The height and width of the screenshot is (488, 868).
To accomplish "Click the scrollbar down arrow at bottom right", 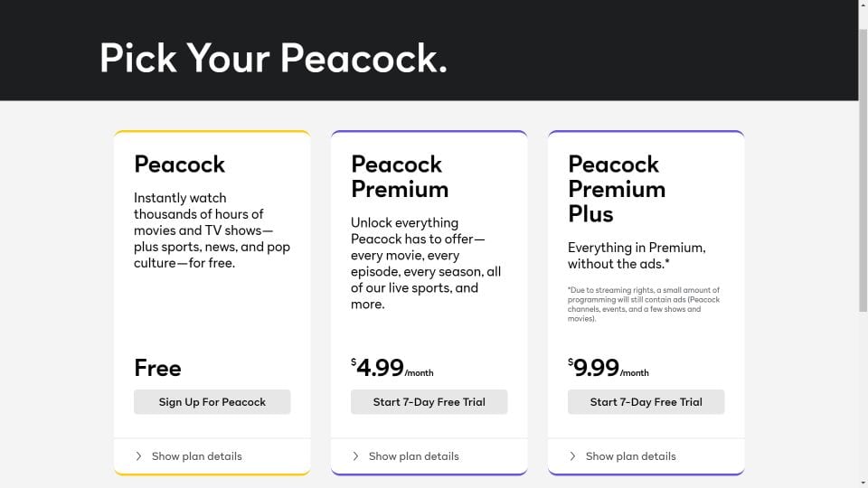I will point(863,483).
